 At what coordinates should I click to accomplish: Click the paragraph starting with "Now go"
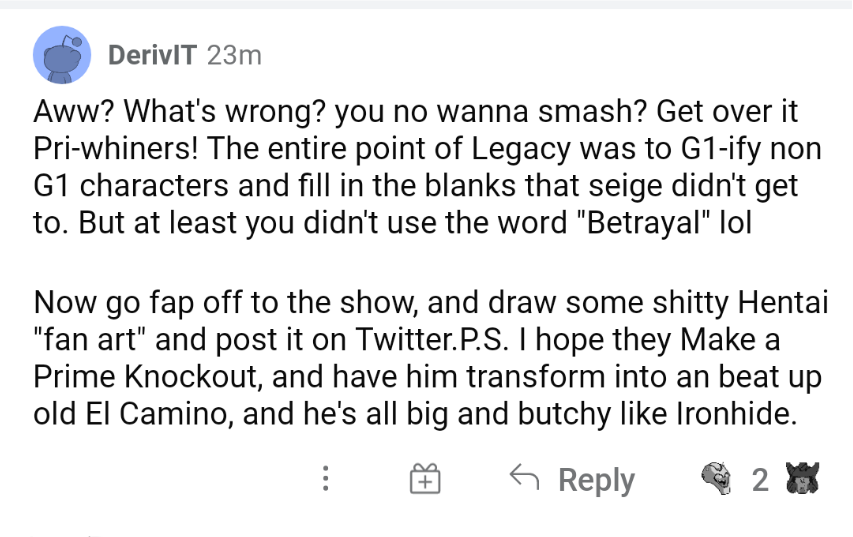(x=420, y=357)
